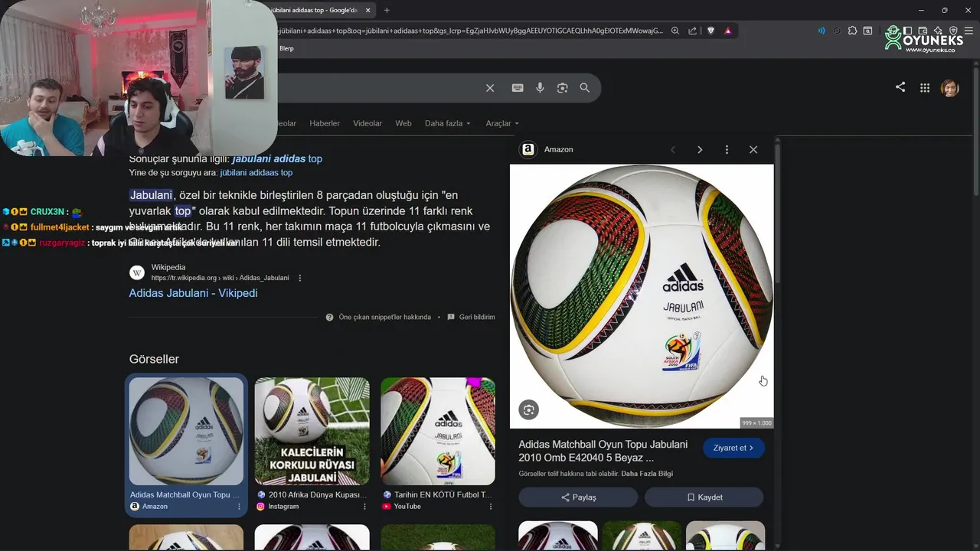Click the share page icon in address bar
Image resolution: width=980 pixels, height=551 pixels.
[x=693, y=31]
